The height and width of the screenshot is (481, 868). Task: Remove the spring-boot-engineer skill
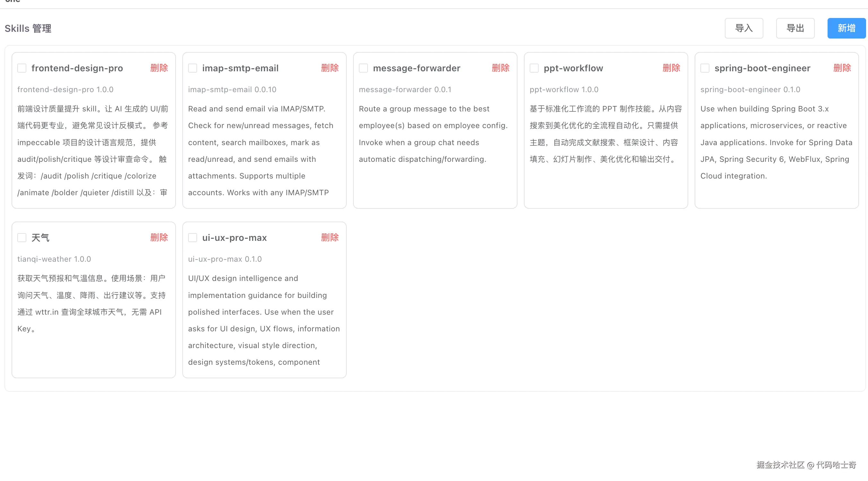pos(842,68)
